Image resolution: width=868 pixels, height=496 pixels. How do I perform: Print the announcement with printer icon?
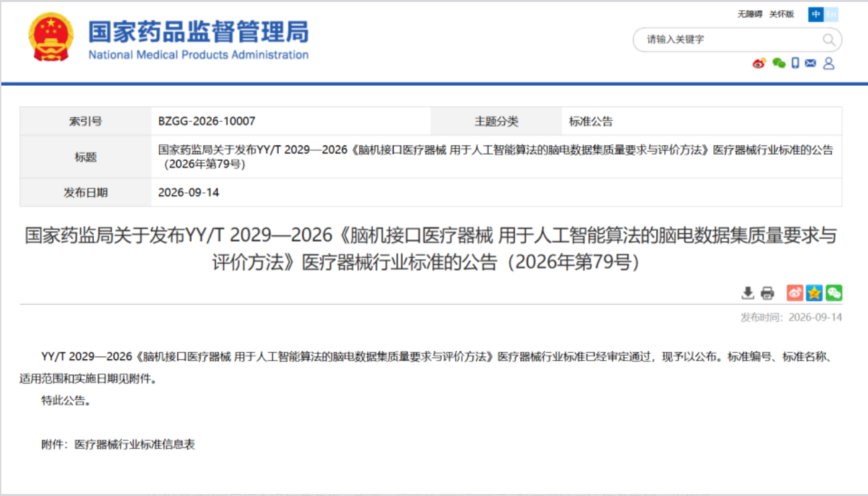click(767, 293)
